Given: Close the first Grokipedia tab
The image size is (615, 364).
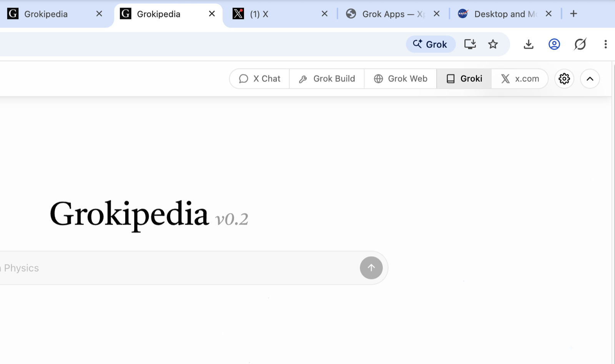Looking at the screenshot, I should [x=99, y=14].
